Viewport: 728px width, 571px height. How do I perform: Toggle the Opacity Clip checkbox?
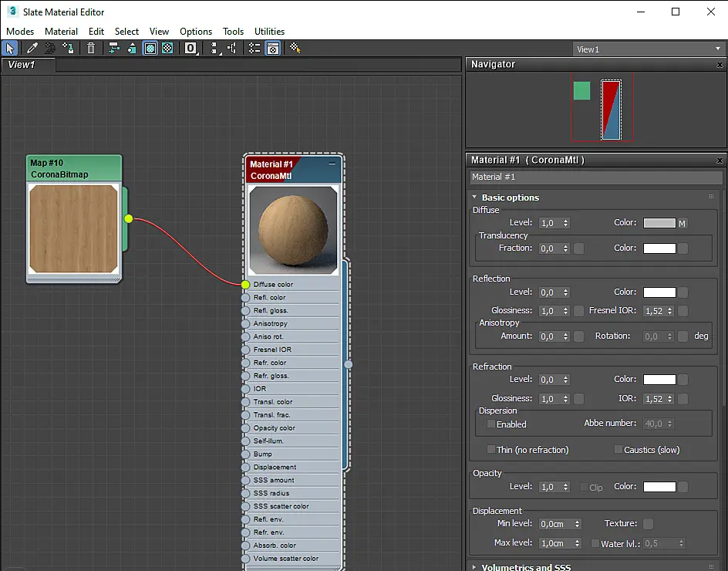(x=584, y=487)
